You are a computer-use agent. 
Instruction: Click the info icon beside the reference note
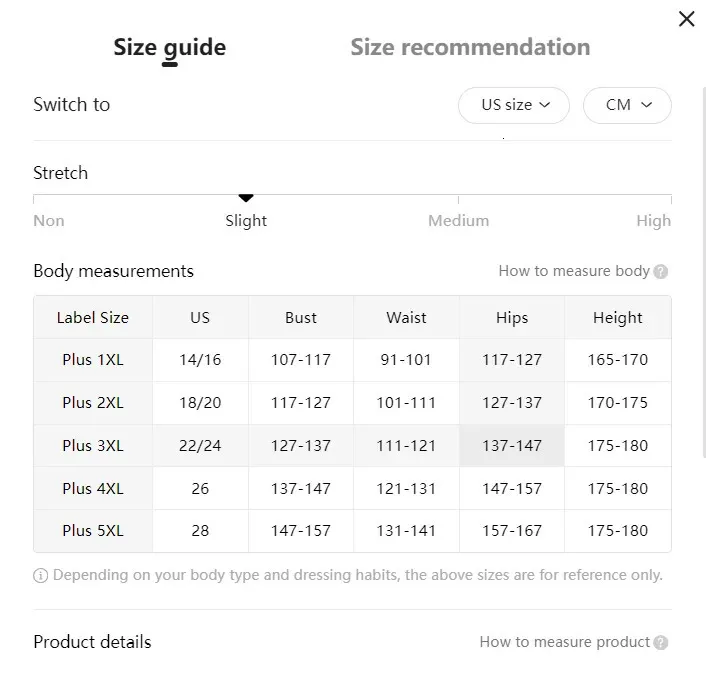coord(41,575)
